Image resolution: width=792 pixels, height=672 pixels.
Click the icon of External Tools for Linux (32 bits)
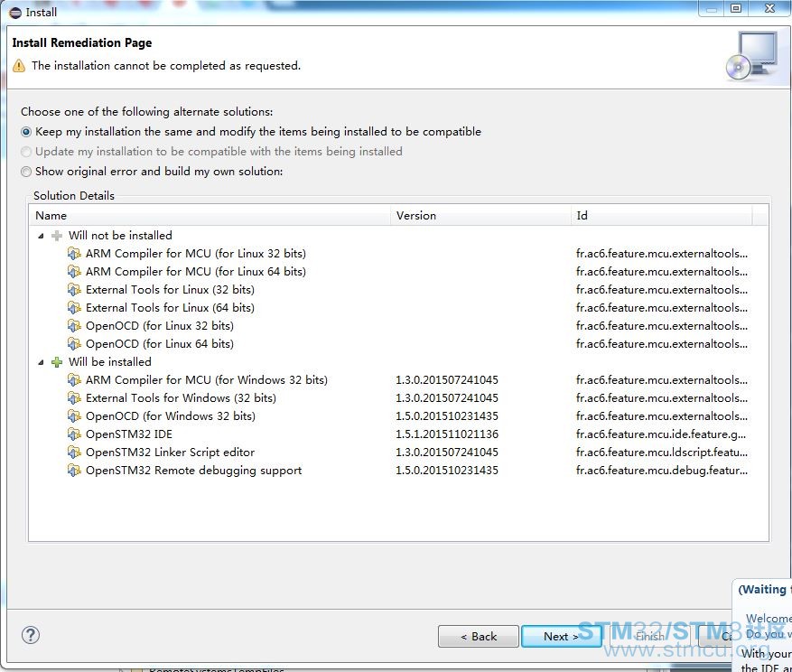tap(74, 290)
